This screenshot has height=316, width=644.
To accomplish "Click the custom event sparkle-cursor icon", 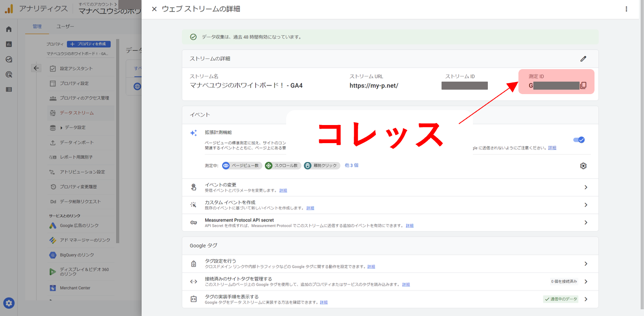I will (194, 205).
